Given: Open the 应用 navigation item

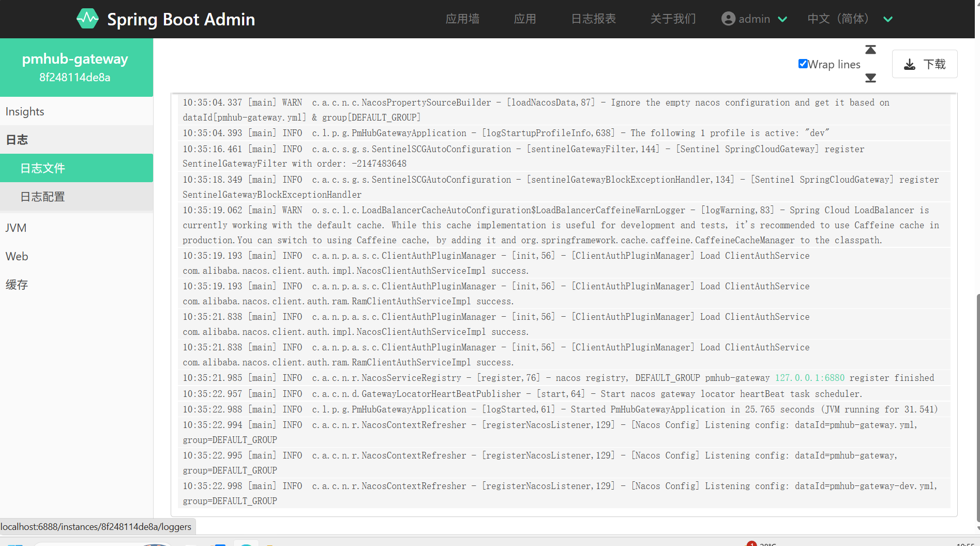Looking at the screenshot, I should pos(525,19).
